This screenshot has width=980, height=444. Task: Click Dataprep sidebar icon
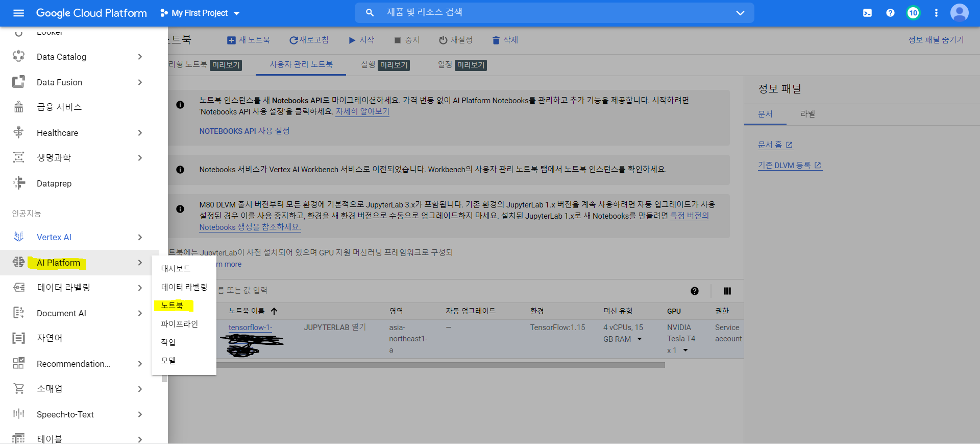pos(19,183)
